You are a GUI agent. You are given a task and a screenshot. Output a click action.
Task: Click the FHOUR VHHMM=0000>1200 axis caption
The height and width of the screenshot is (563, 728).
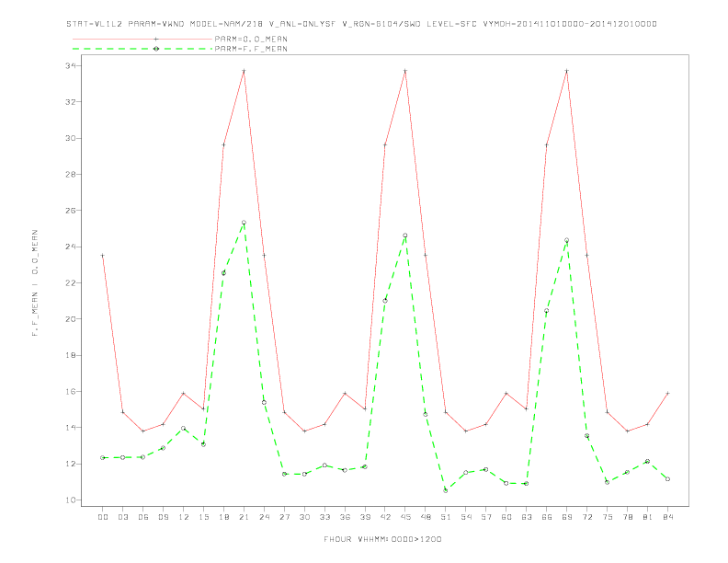(x=382, y=539)
